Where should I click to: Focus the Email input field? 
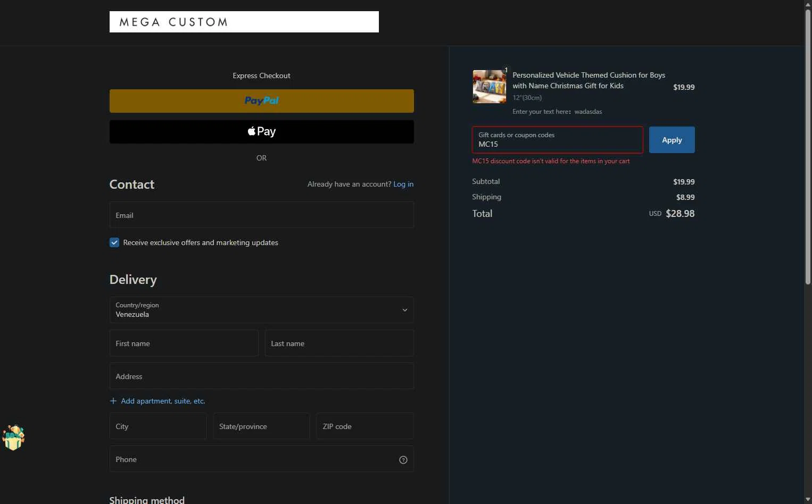tap(261, 215)
